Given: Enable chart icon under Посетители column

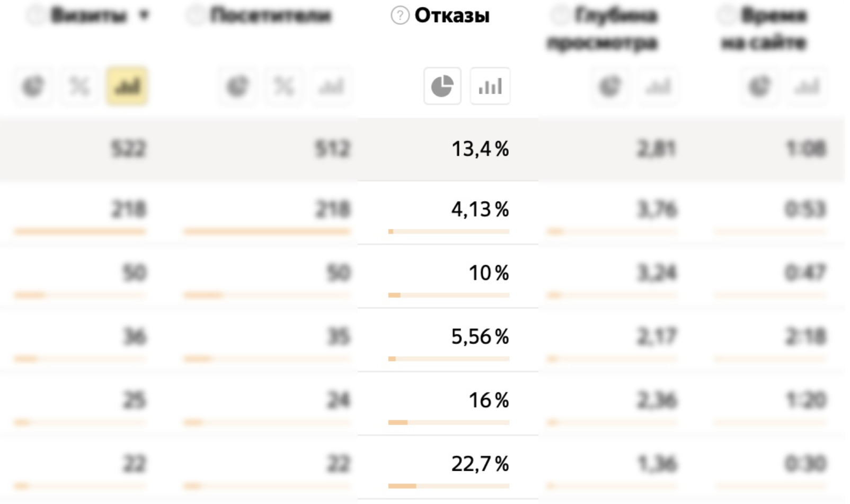Looking at the screenshot, I should point(331,86).
